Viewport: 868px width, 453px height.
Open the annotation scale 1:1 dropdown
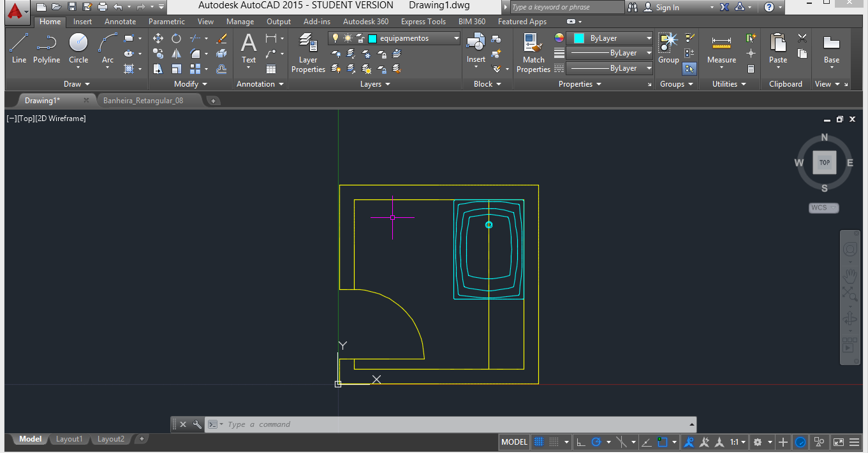[739, 442]
